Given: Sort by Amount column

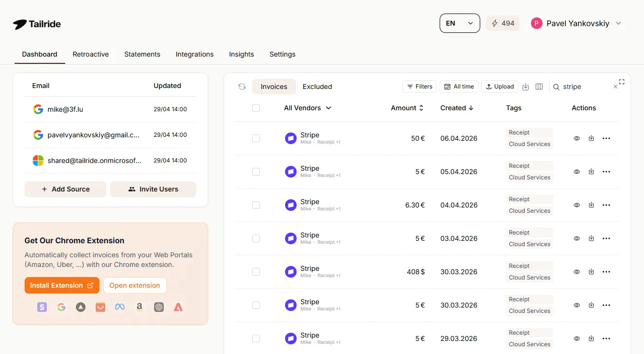Looking at the screenshot, I should pyautogui.click(x=407, y=108).
